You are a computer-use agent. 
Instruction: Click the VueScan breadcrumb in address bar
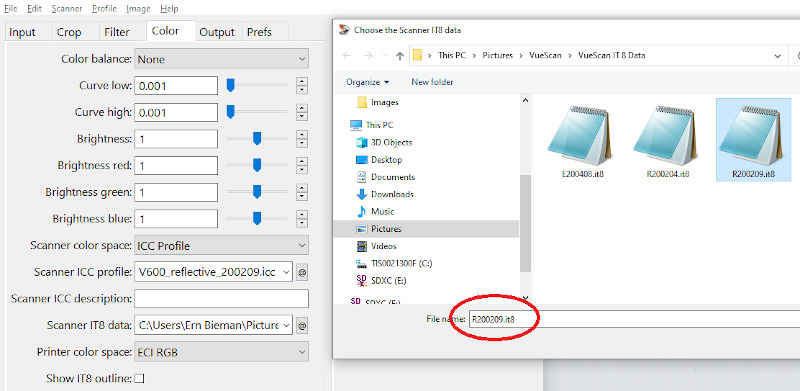pos(545,55)
